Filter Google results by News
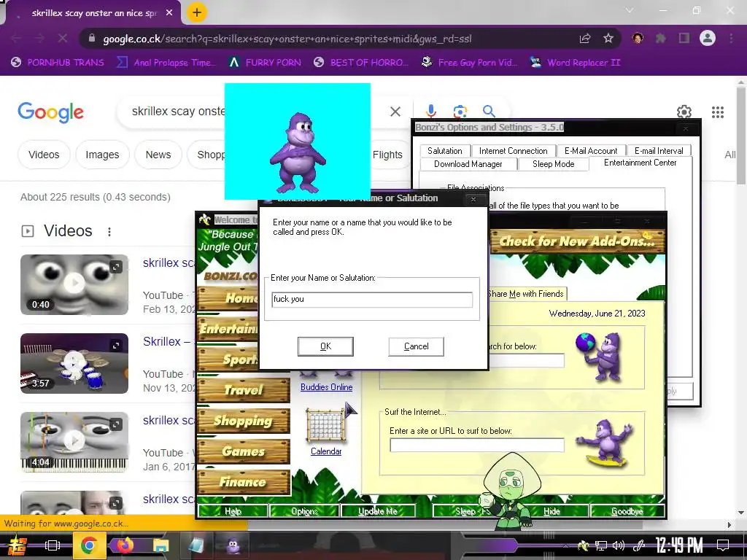This screenshot has width=747, height=560. coord(158,155)
